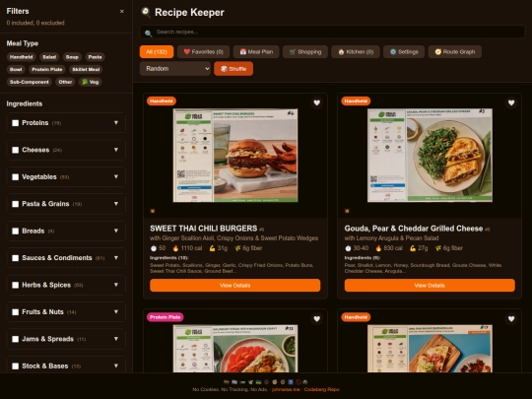Viewport: 532px width, 399px height.
Task: View Details for Gouda, Pear & Cheddar
Action: [430, 286]
